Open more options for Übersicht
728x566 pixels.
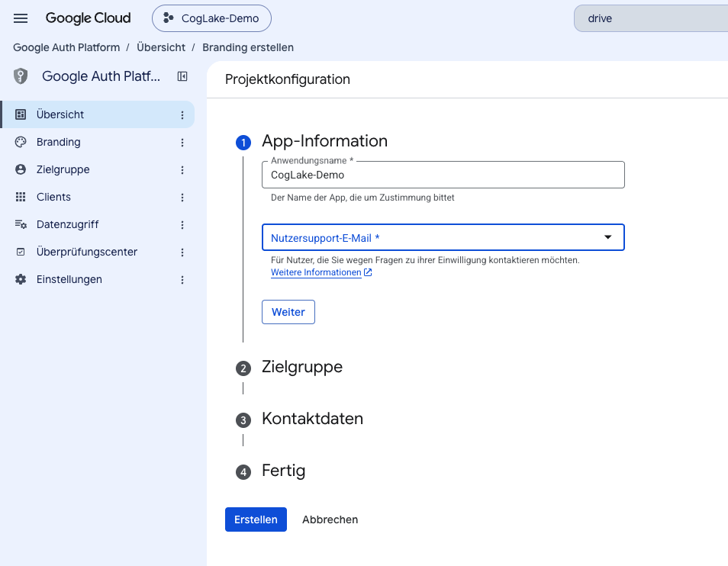182,115
